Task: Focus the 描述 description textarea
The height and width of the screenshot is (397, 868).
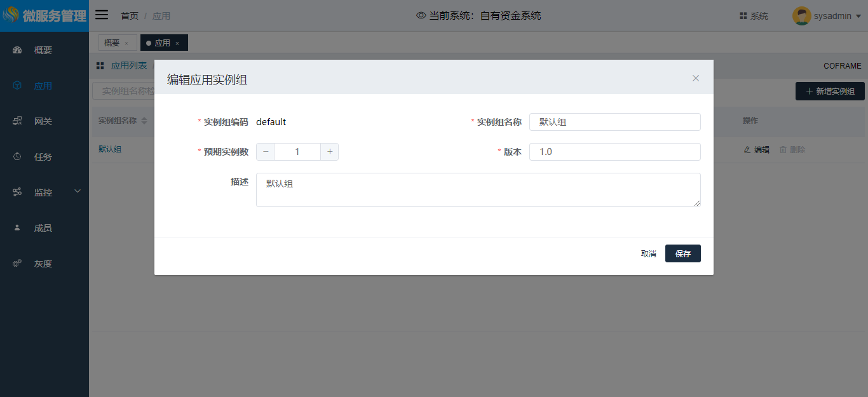Action: [478, 190]
